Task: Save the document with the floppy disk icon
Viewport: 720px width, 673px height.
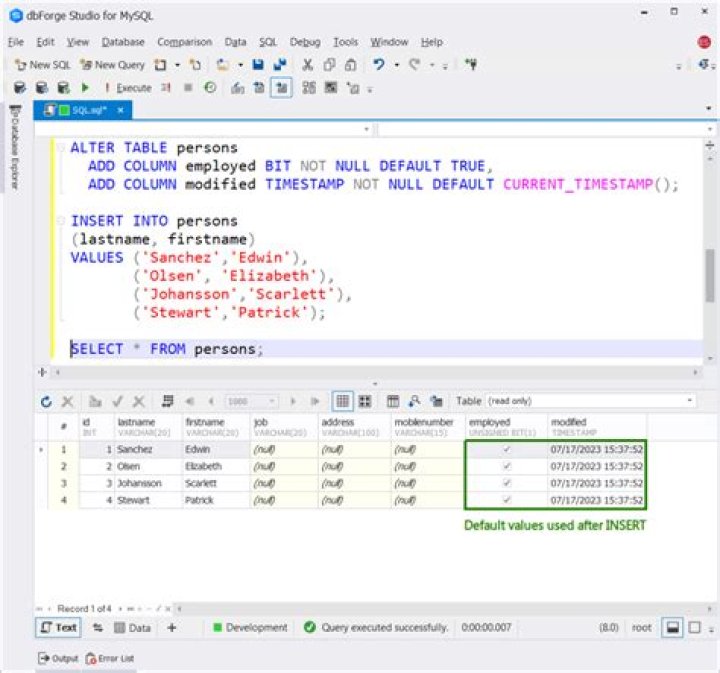Action: [x=258, y=65]
